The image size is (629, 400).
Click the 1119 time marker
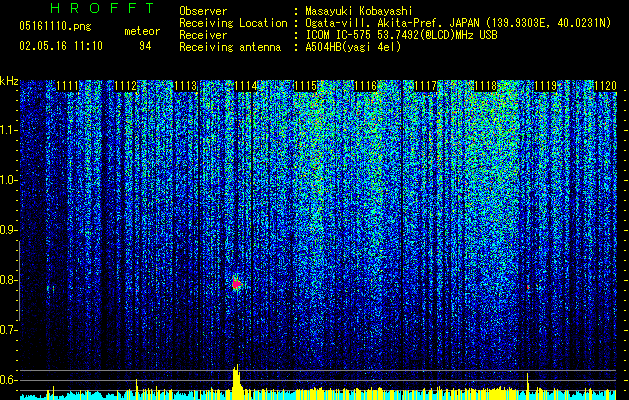[x=546, y=86]
